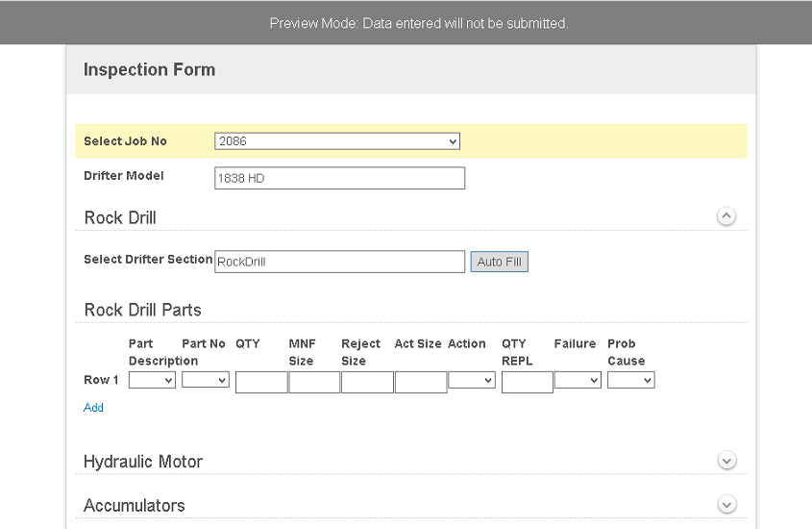Click the Drifter Model text field
The width and height of the screenshot is (812, 529).
tap(339, 178)
